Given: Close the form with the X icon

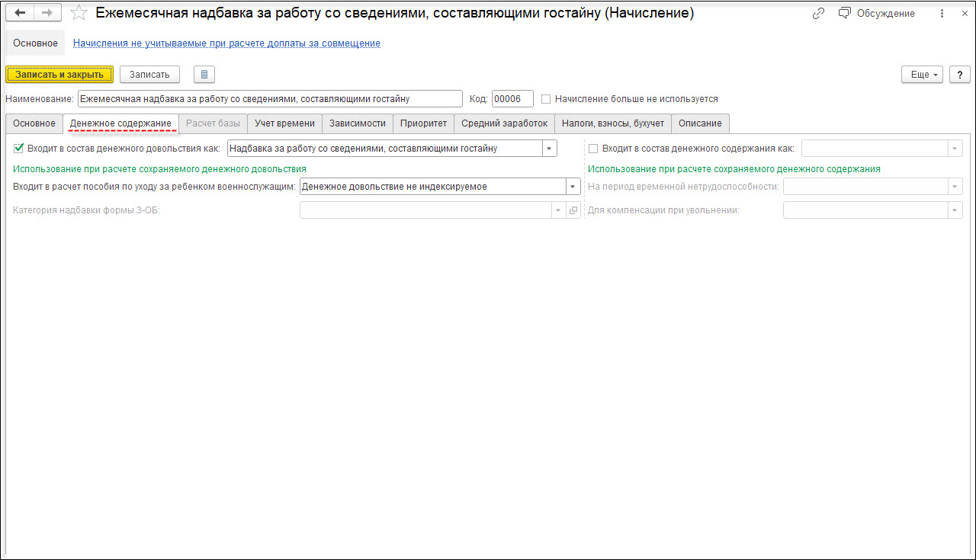Looking at the screenshot, I should (x=963, y=13).
